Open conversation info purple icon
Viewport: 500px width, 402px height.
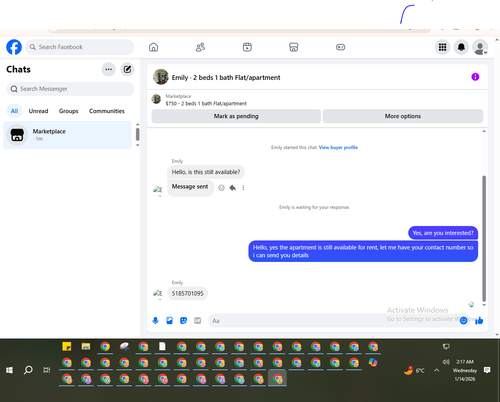pos(475,77)
